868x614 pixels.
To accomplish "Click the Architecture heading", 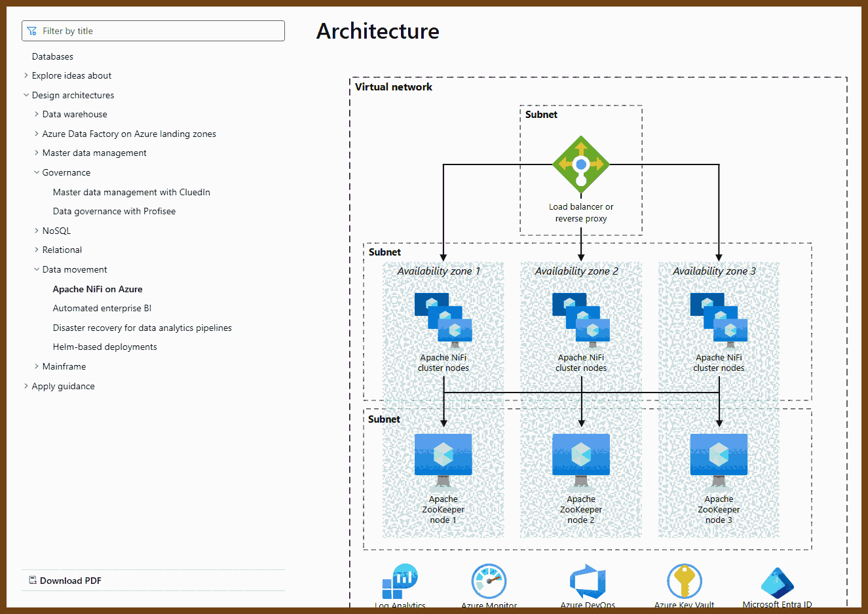I will (378, 31).
